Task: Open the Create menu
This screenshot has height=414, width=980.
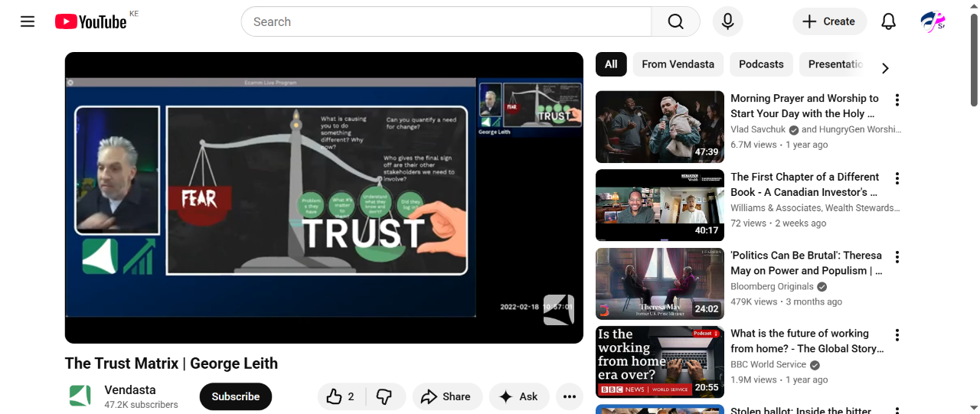Action: pos(829,21)
